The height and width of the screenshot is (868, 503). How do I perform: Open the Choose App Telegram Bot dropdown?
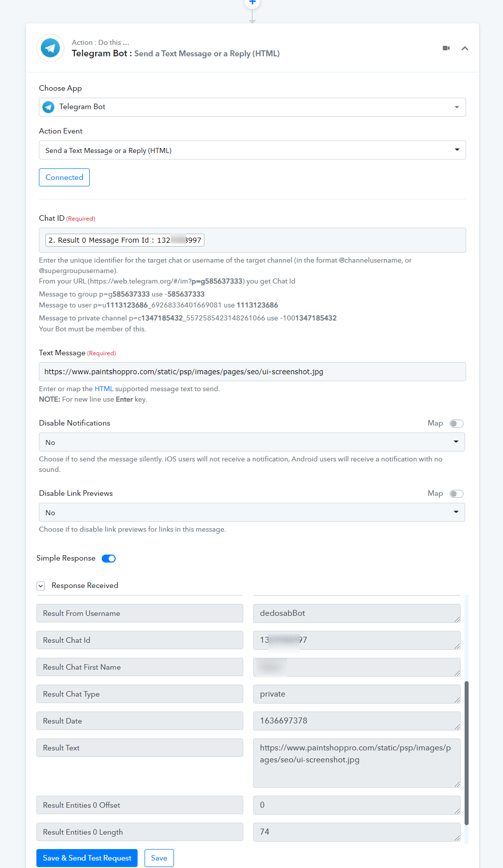point(252,107)
